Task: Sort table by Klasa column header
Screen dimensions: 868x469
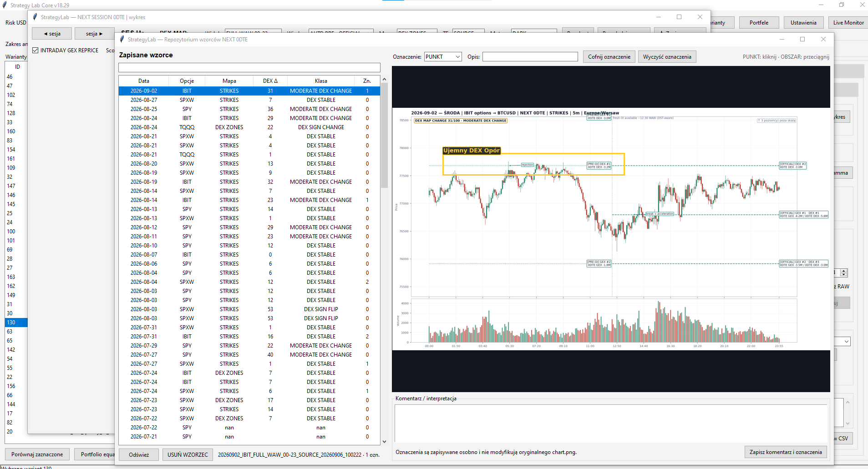Action: [321, 81]
